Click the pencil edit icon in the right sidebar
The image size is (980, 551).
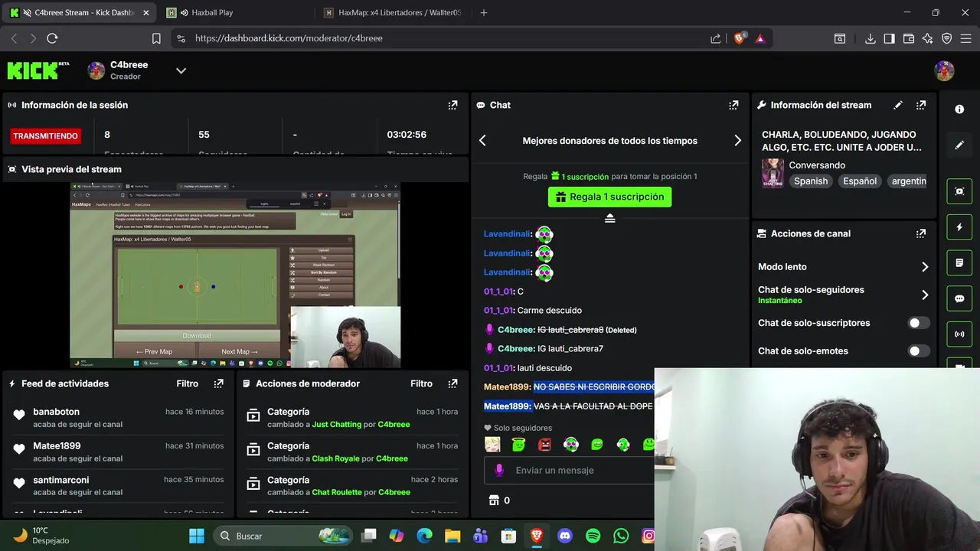pyautogui.click(x=959, y=145)
